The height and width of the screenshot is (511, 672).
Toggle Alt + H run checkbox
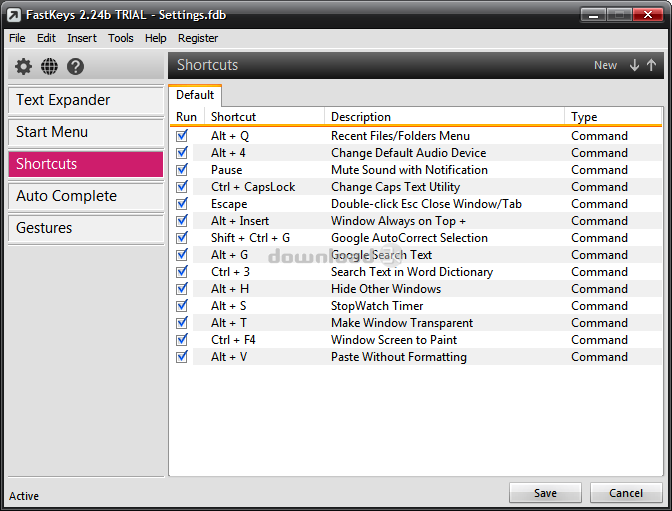click(x=182, y=289)
